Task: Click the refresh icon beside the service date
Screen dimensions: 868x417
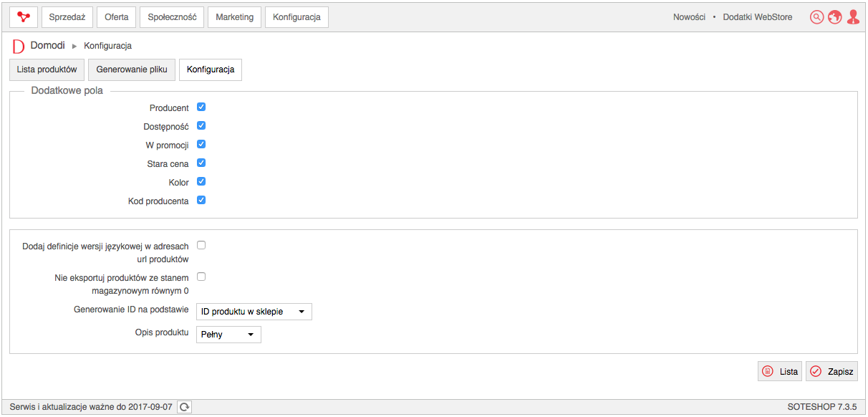Action: 185,407
